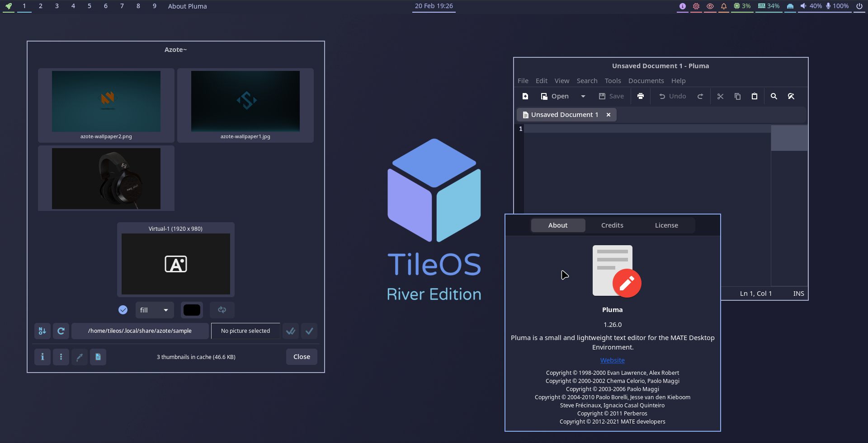
Task: Click the Print icon in Pluma toolbar
Action: pos(641,96)
